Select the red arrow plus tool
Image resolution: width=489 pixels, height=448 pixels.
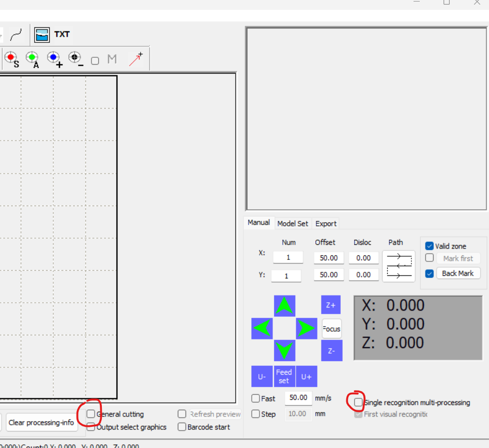pyautogui.click(x=136, y=59)
